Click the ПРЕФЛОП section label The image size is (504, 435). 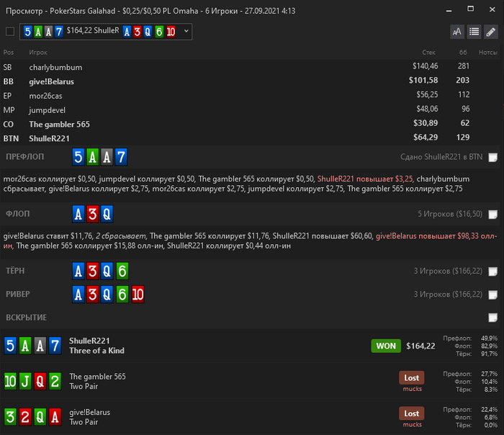tap(24, 157)
